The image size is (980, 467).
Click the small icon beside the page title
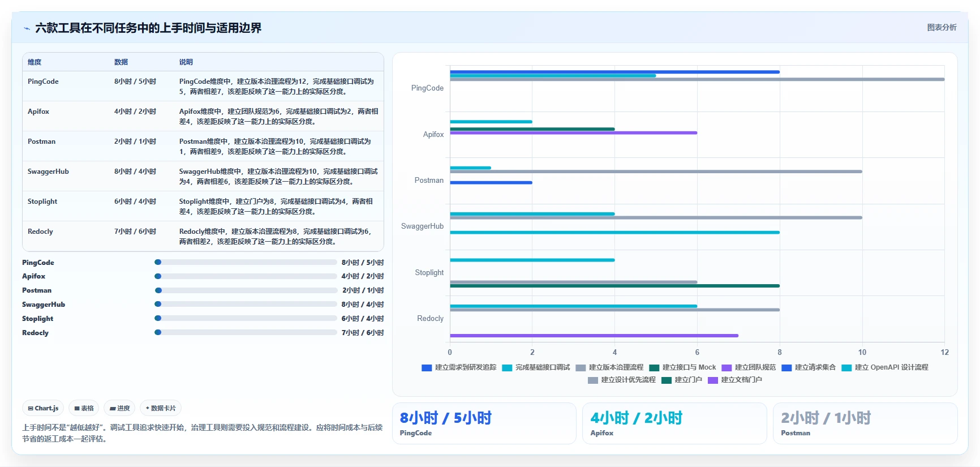(x=27, y=28)
